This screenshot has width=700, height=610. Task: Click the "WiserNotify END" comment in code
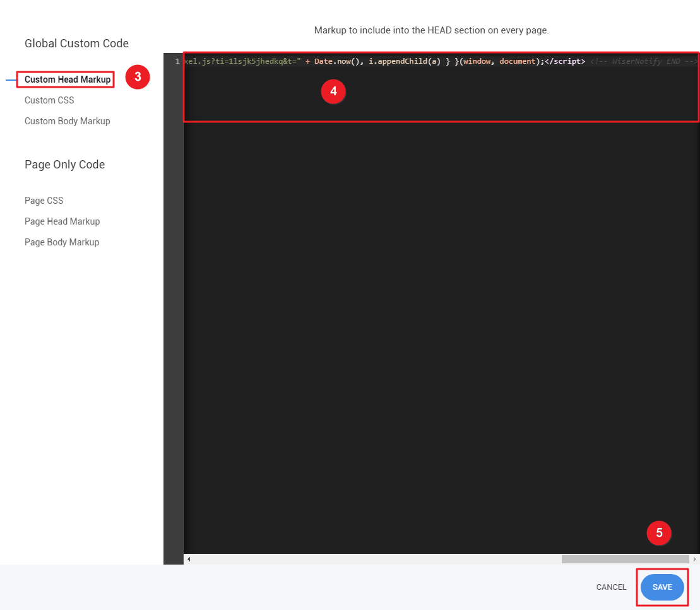pos(644,62)
